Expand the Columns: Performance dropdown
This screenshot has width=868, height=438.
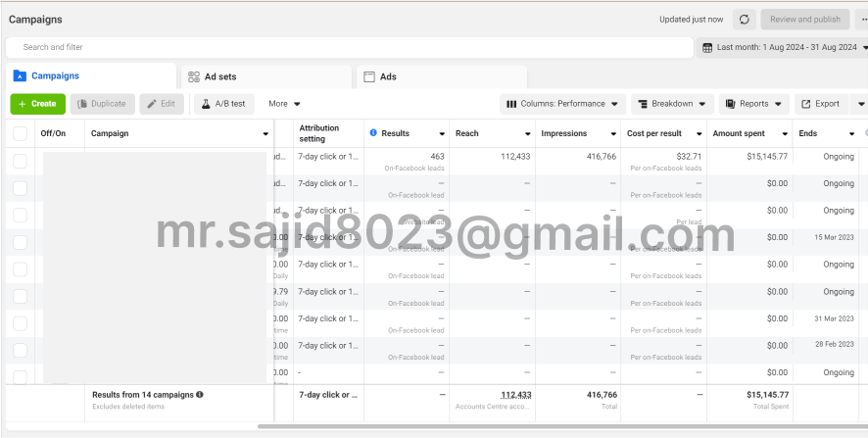(562, 104)
